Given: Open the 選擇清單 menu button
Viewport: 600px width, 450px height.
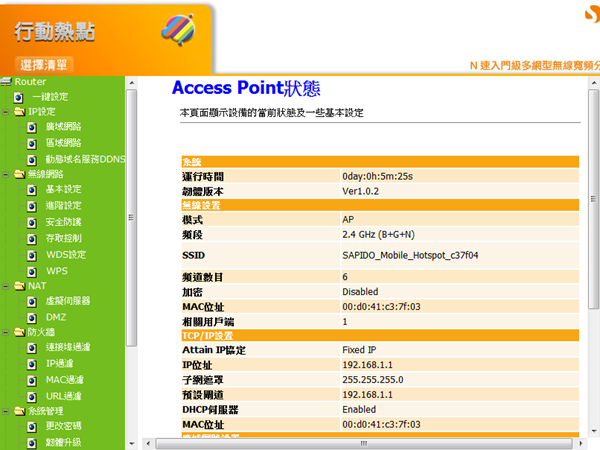Looking at the screenshot, I should pos(44,65).
